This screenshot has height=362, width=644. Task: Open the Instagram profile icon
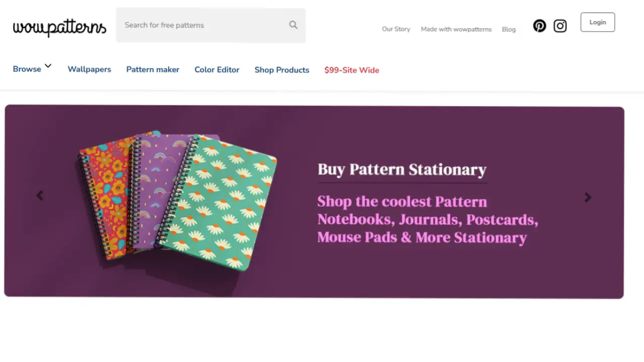560,26
